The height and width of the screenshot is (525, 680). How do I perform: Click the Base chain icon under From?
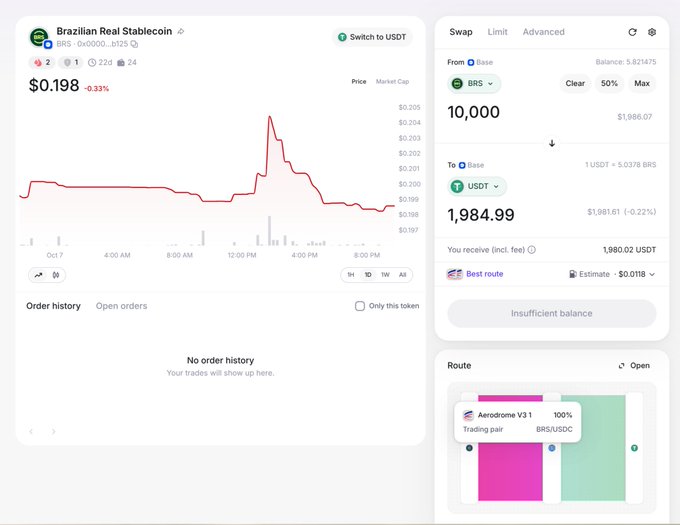471,62
